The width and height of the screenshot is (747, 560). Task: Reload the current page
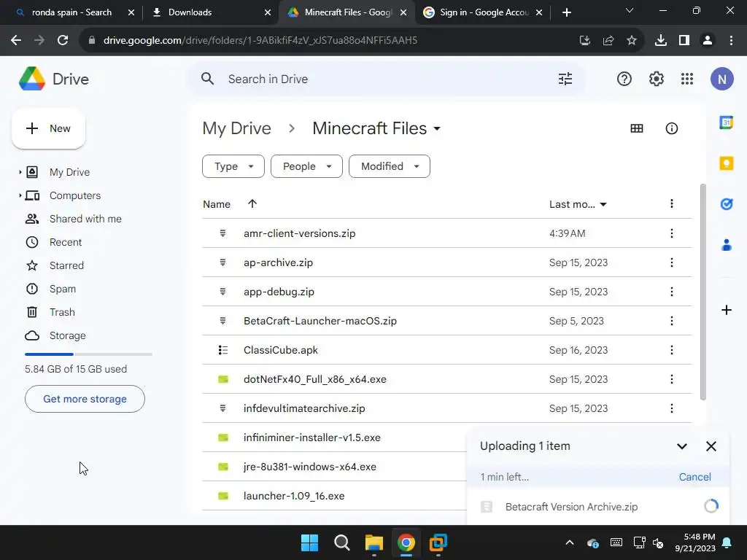click(63, 41)
